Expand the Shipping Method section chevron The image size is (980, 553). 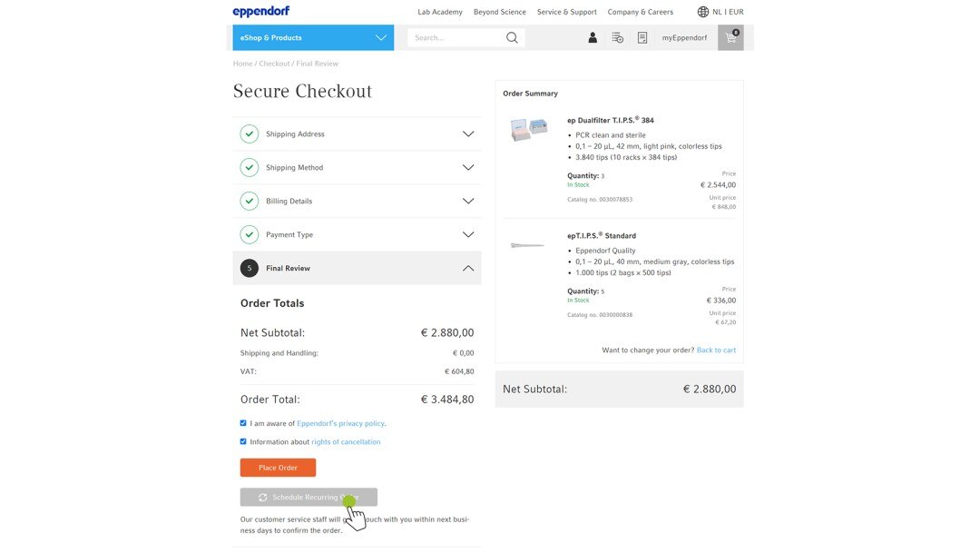[468, 168]
